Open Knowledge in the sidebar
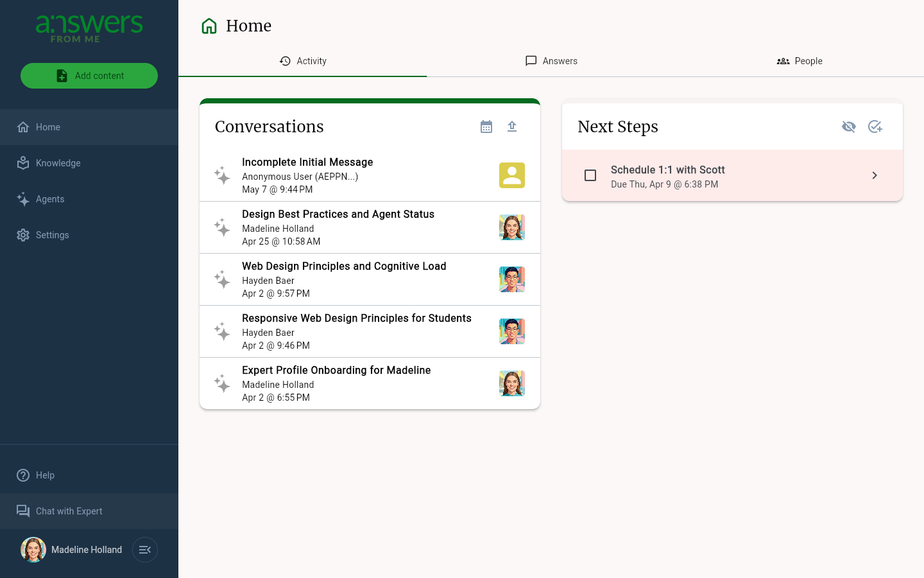This screenshot has width=924, height=578. 89,163
